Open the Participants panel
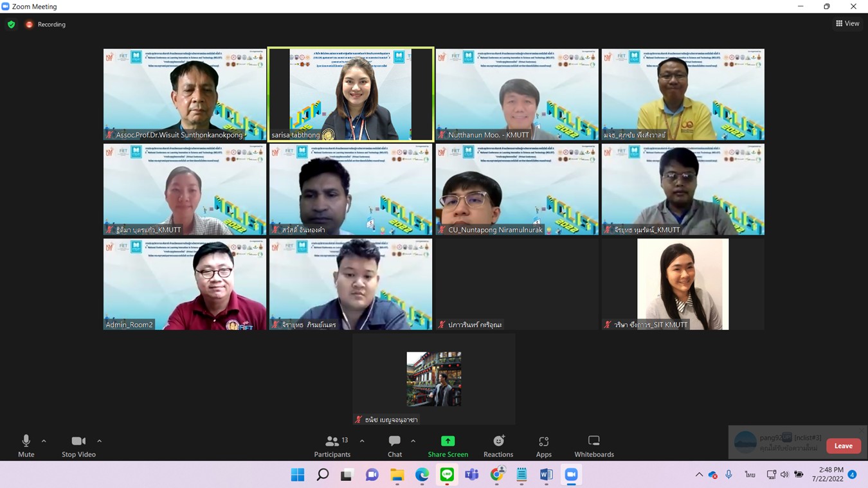This screenshot has height=488, width=868. (x=332, y=445)
